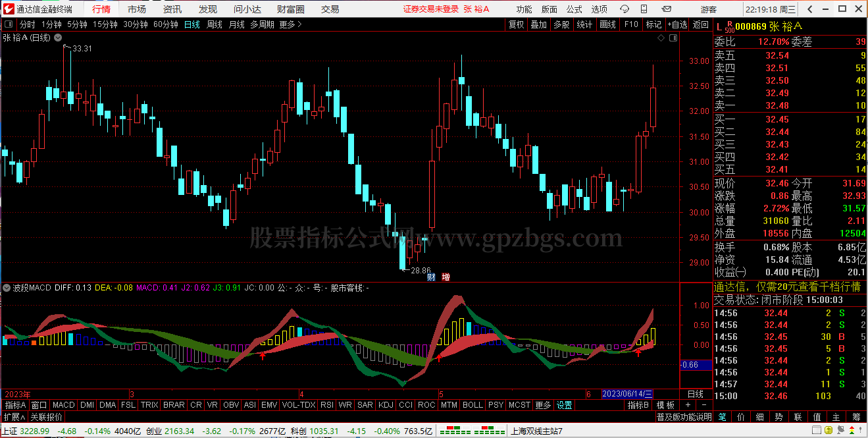Toggle the 标记 mark option

pyautogui.click(x=653, y=24)
